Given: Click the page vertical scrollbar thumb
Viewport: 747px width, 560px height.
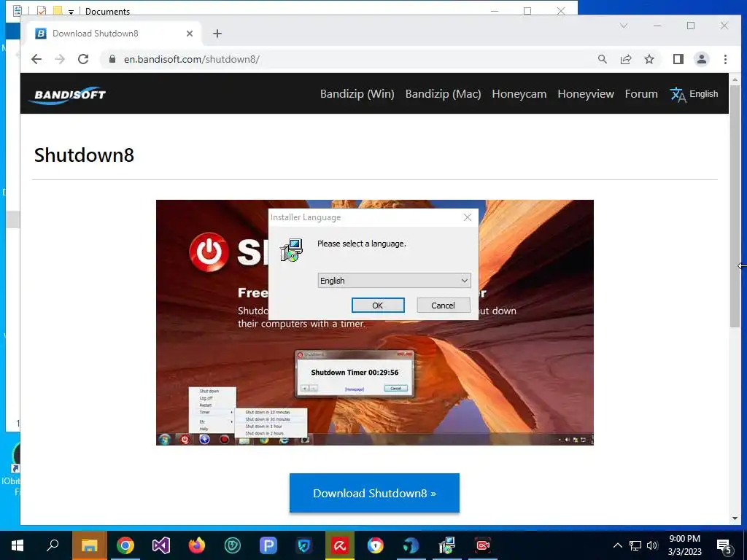Looking at the screenshot, I should pyautogui.click(x=735, y=206).
